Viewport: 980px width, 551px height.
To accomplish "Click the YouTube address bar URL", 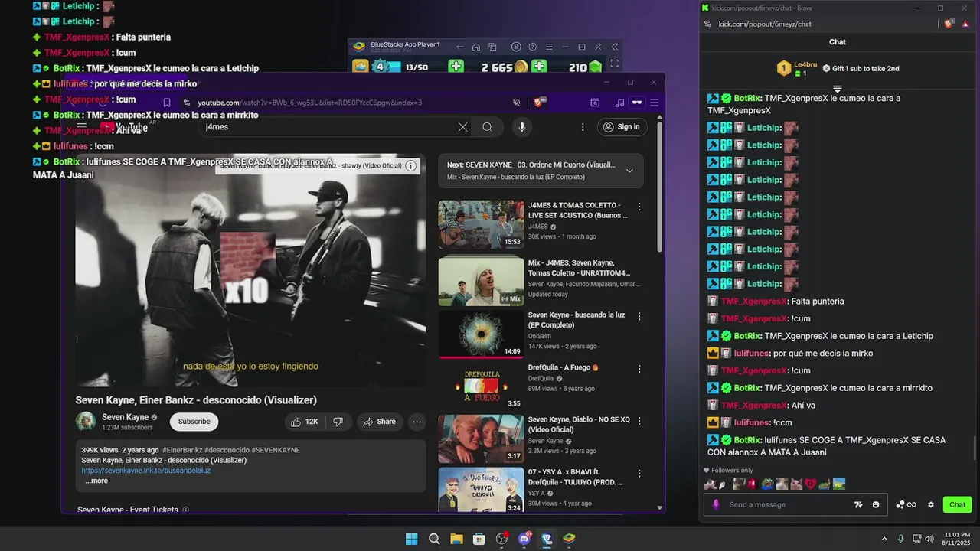I will pos(309,103).
